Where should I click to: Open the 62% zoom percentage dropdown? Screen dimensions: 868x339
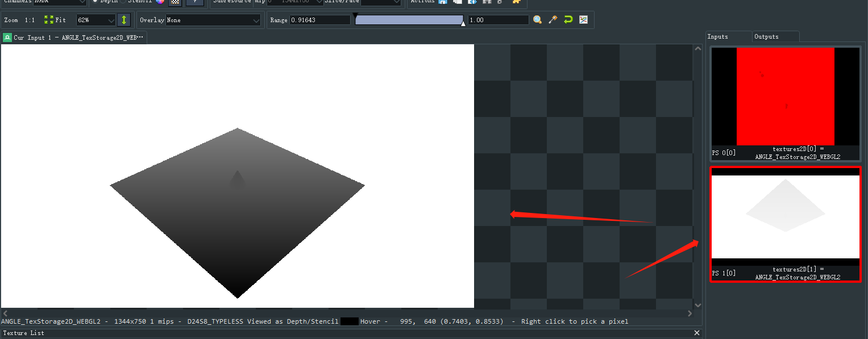point(96,20)
